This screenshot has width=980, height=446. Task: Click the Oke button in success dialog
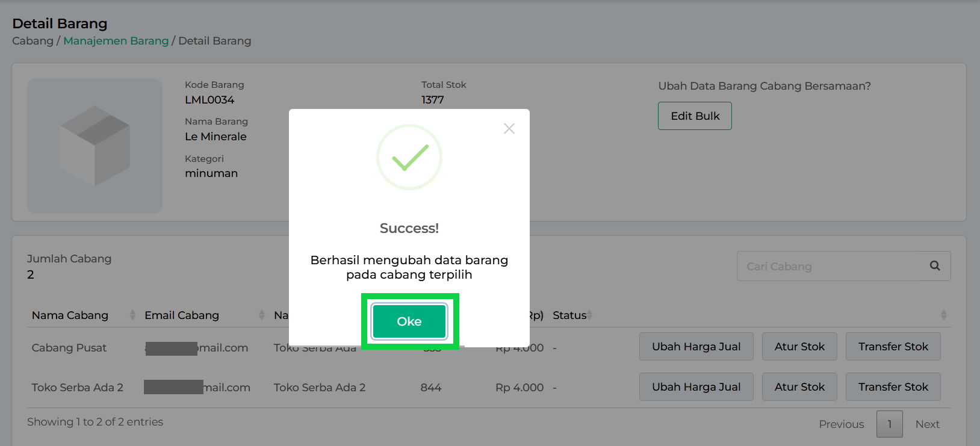point(409,321)
